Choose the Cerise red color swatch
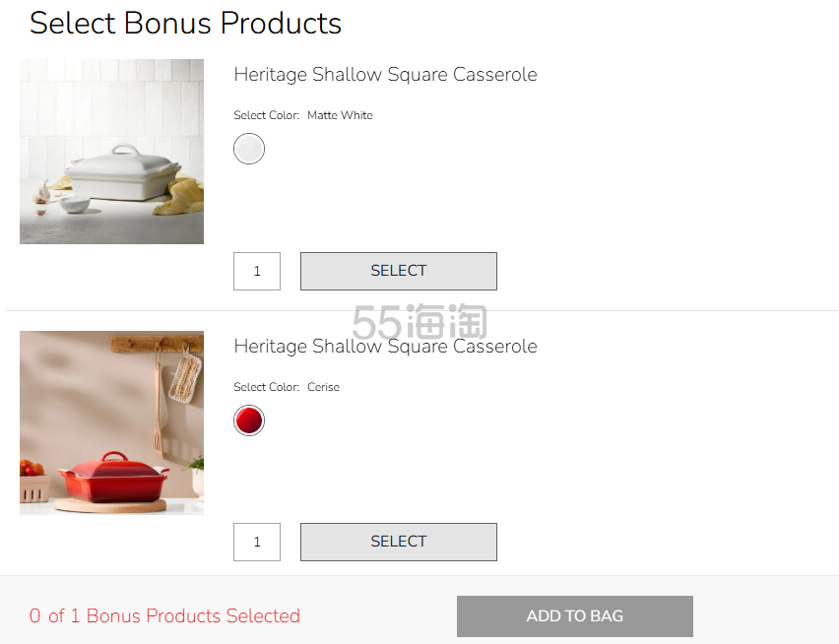 (249, 420)
